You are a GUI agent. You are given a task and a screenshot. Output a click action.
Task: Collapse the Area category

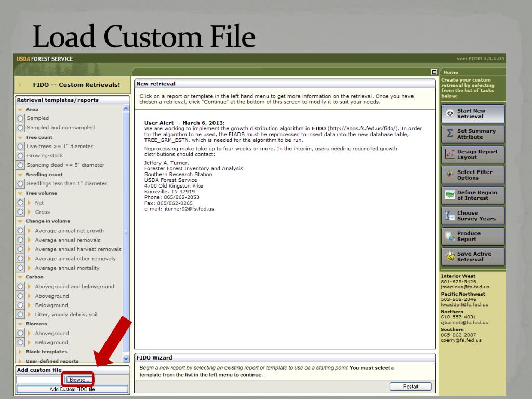tap(20, 109)
